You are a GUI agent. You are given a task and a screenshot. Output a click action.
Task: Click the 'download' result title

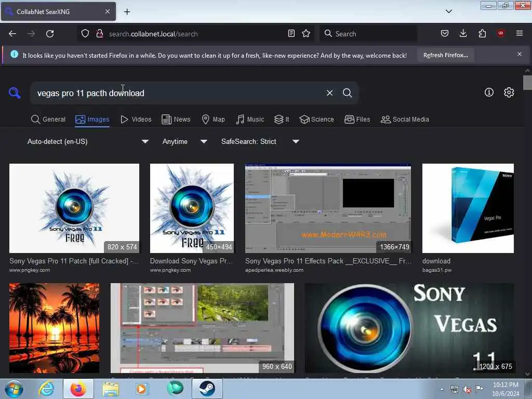click(436, 261)
